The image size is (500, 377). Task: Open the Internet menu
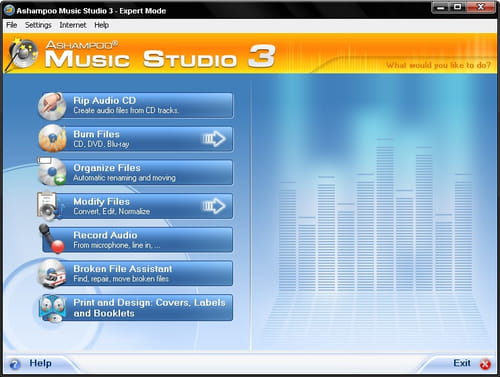click(x=73, y=25)
